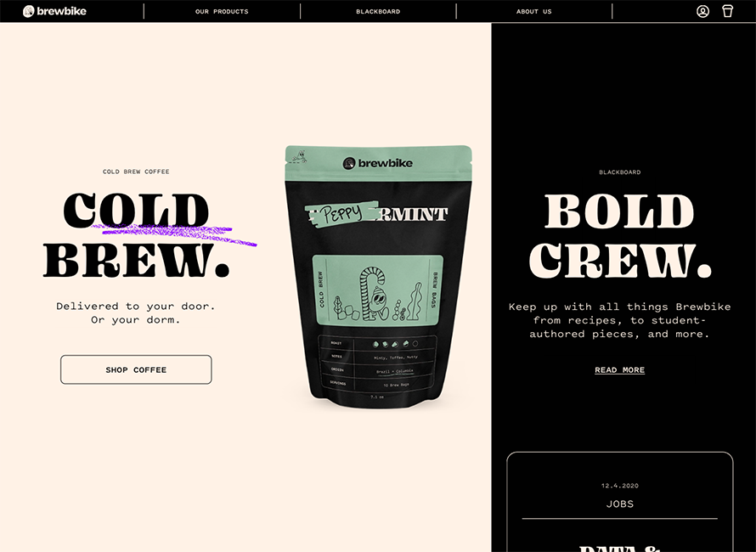
Task: Click the brewbike logo on the bag
Action: [377, 163]
